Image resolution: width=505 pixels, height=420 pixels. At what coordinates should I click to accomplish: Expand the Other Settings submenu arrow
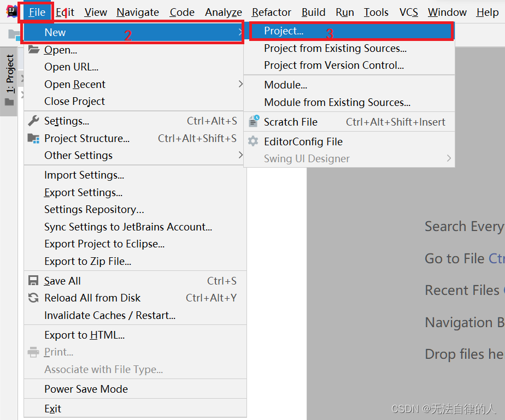[x=240, y=155]
